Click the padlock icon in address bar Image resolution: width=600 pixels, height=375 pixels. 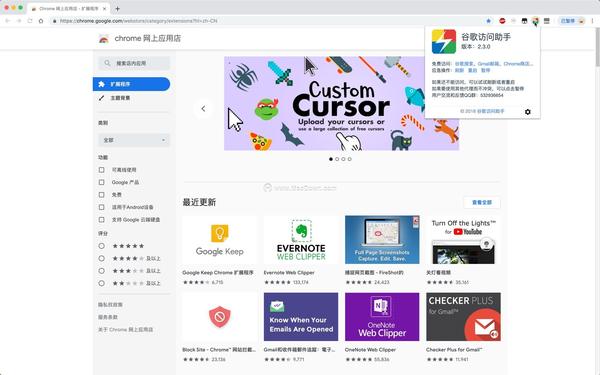54,21
